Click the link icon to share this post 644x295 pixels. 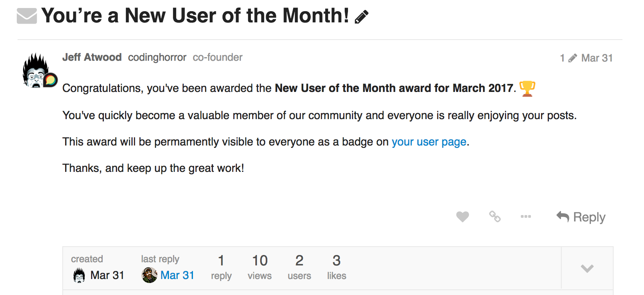coord(495,217)
